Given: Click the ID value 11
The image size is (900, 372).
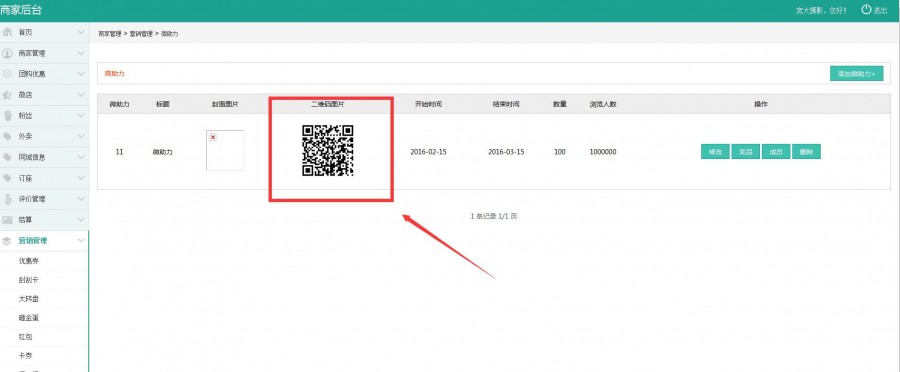Looking at the screenshot, I should coord(119,152).
